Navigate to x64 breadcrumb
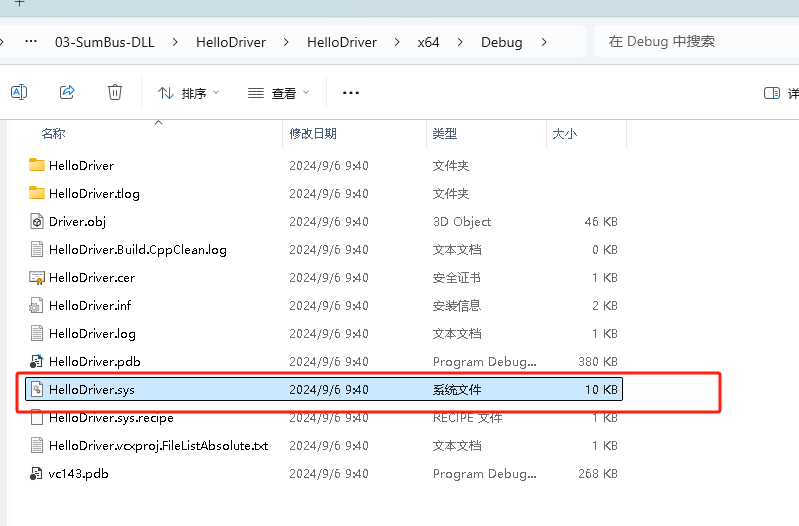Screen dimensions: 799x526 (x=428, y=42)
